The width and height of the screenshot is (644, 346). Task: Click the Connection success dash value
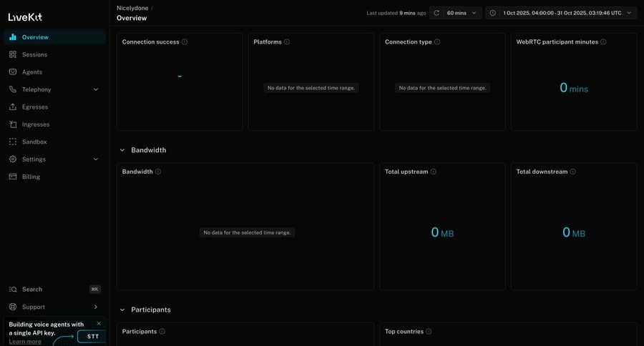pos(180,76)
